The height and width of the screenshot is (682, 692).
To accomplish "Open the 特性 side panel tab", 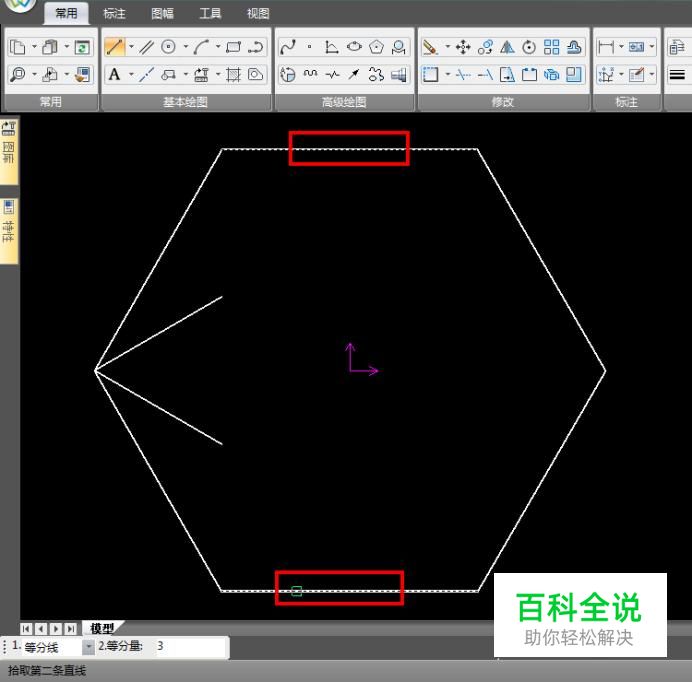I will coord(9,231).
